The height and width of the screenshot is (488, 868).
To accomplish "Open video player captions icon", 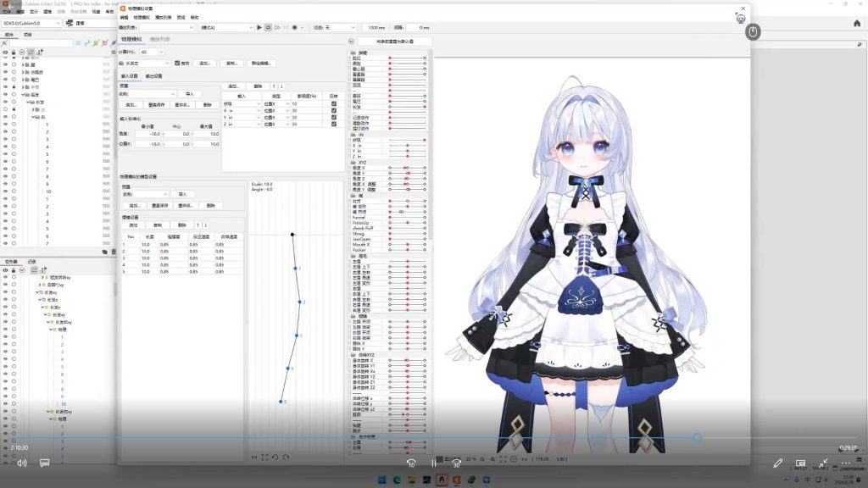I will 45,463.
